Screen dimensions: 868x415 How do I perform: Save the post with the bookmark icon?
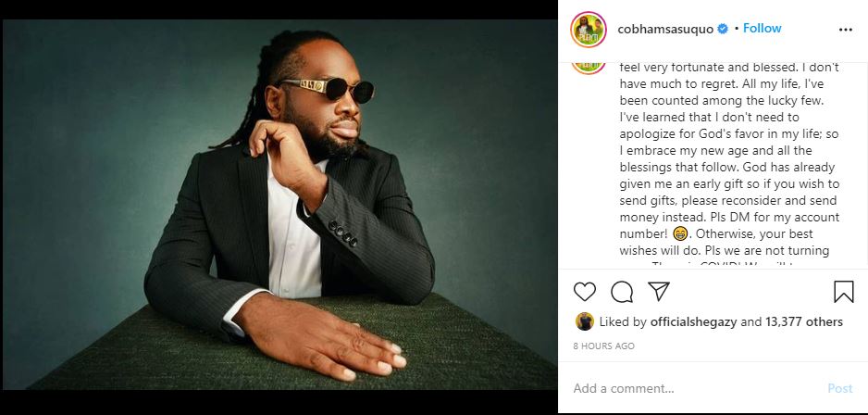pos(843,293)
